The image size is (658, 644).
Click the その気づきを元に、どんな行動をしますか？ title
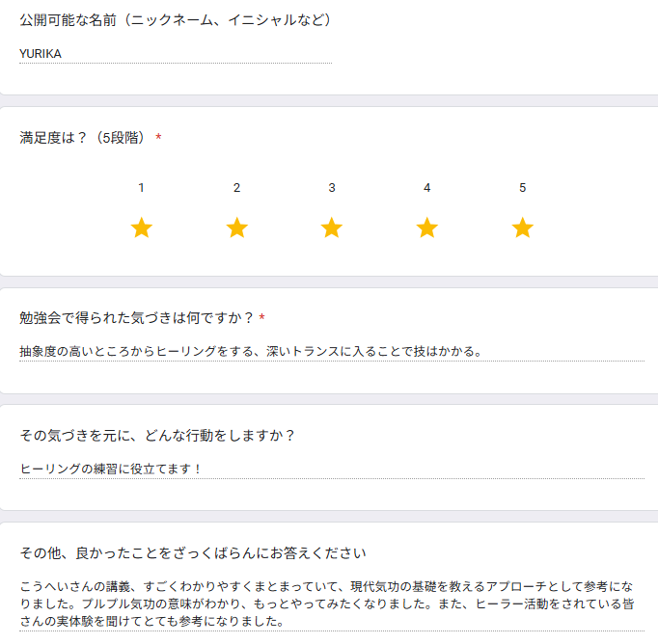pyautogui.click(x=157, y=435)
